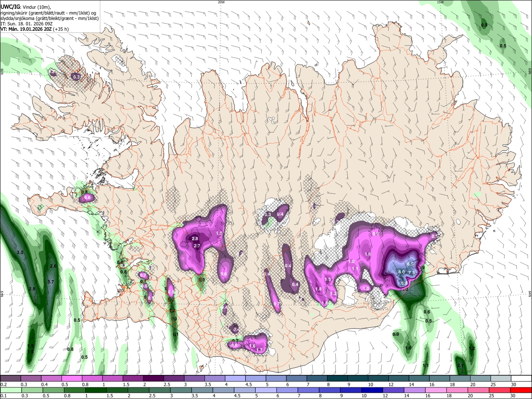Click the 6.8 snowfall value on the map
The image size is (532, 399).
click(x=404, y=283)
